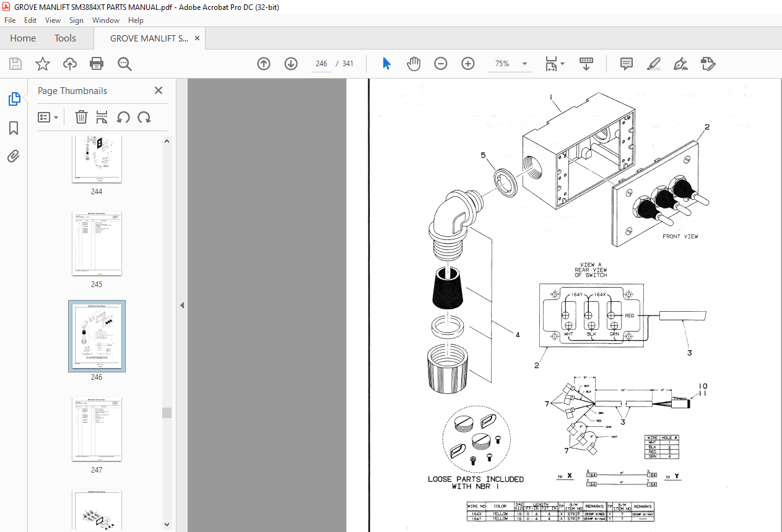Click 'FRONT VIEW' label in diagram
782x532 pixels.
pos(680,236)
